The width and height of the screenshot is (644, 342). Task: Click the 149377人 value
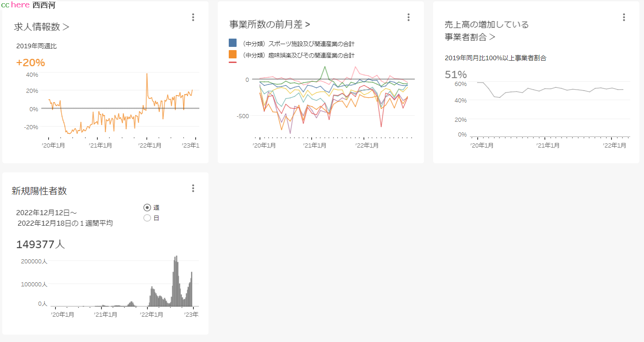40,244
